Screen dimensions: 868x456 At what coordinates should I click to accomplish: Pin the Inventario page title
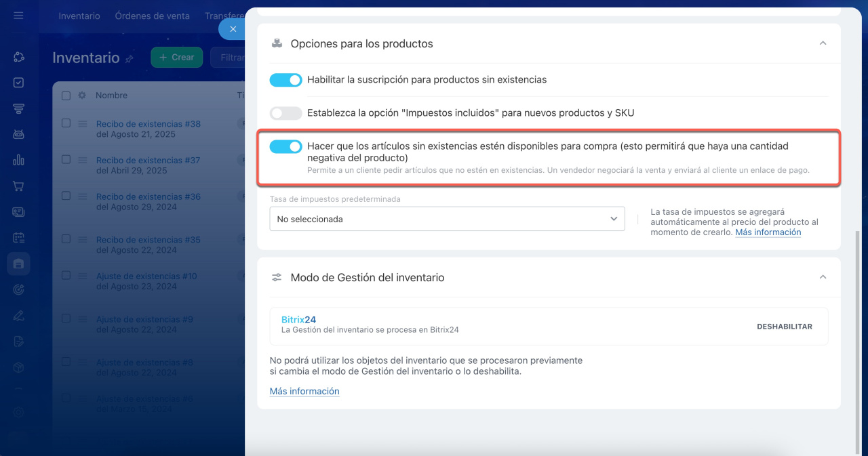click(130, 59)
